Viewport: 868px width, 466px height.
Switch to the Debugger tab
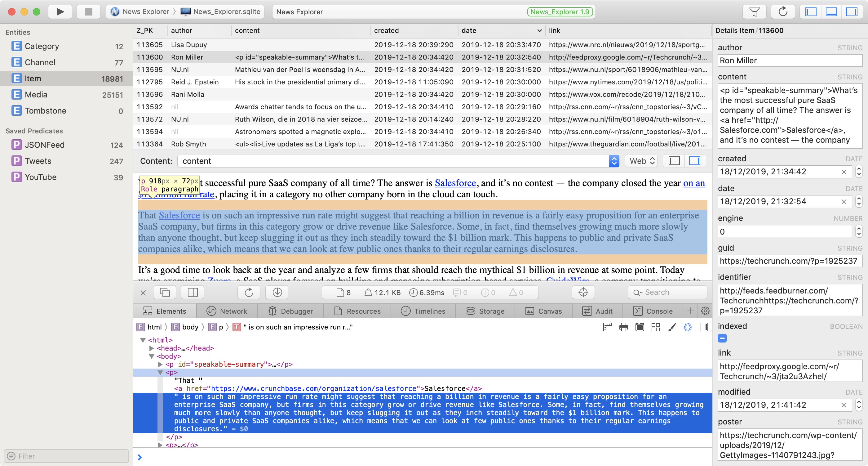(290, 311)
